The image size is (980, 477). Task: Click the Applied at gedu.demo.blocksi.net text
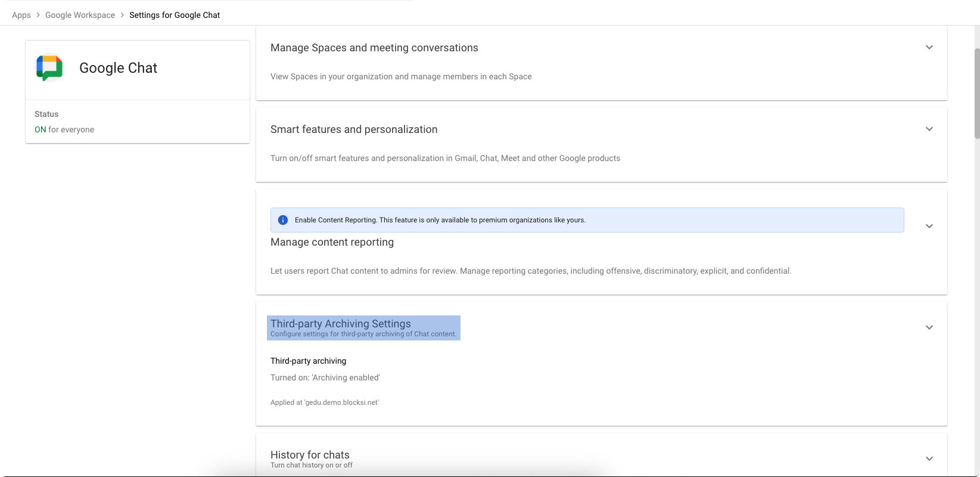325,402
